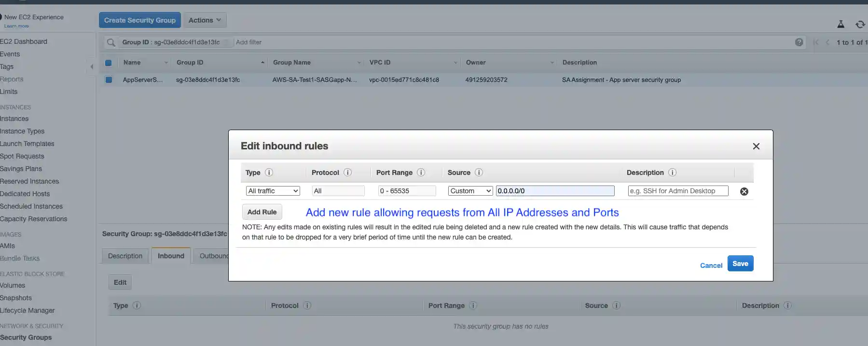
Task: Toggle the select-all checkbox in header
Action: click(108, 63)
